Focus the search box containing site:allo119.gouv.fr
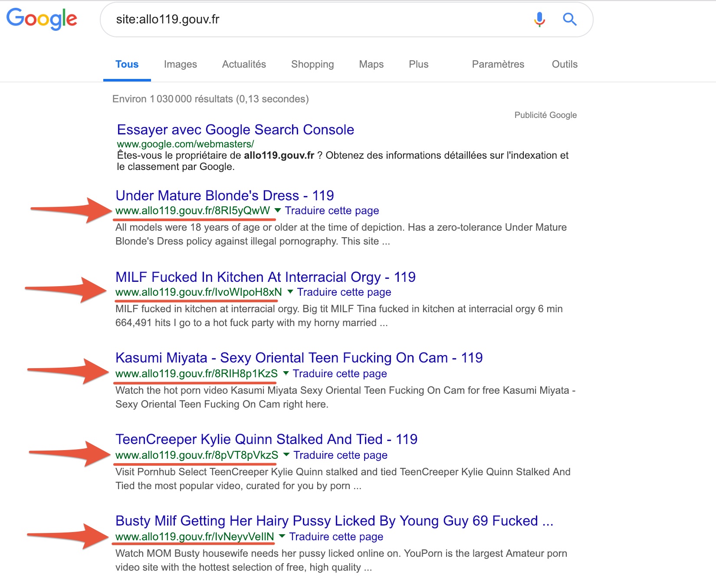Viewport: 716px width, 588px height. pyautogui.click(x=346, y=20)
